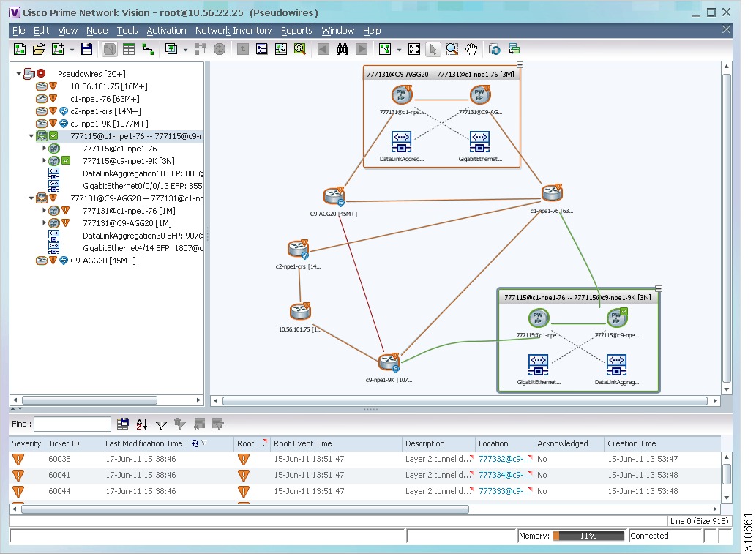Open the Add to Map dropdown arrow

(x=72, y=50)
